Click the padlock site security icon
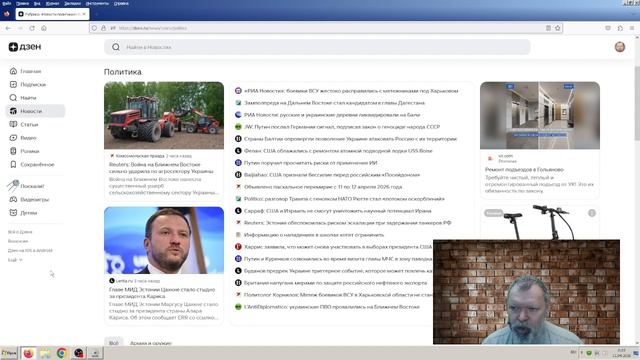The height and width of the screenshot is (360, 640). 103,28
